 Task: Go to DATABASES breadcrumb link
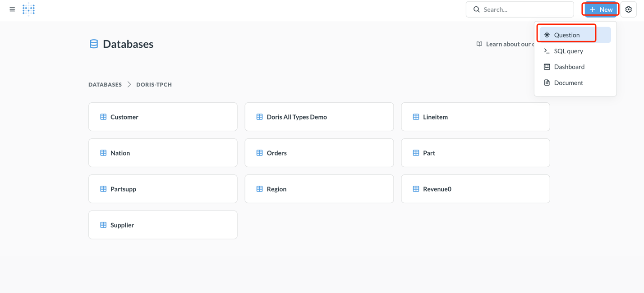click(x=105, y=85)
